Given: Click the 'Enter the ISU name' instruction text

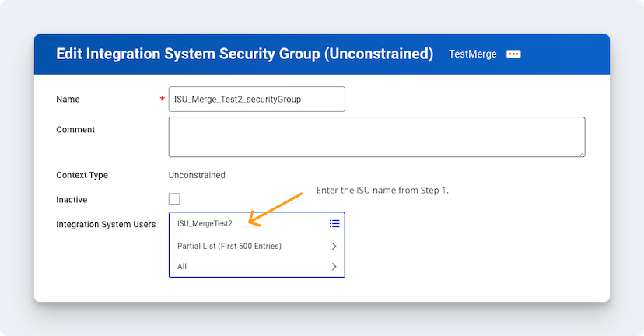Looking at the screenshot, I should (x=382, y=191).
